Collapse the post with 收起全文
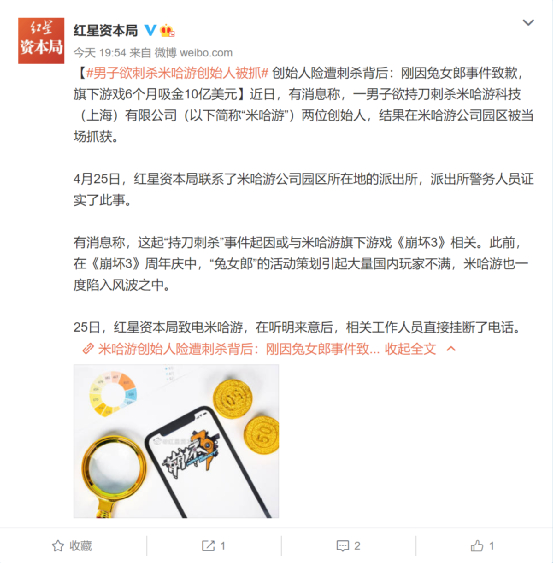The image size is (553, 563). [410, 349]
